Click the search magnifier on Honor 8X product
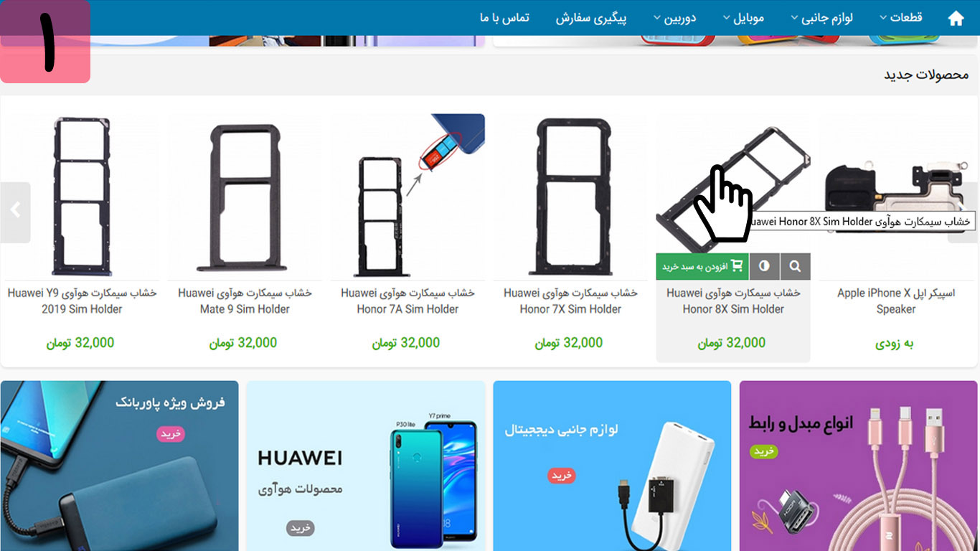This screenshot has width=980, height=551. (795, 266)
